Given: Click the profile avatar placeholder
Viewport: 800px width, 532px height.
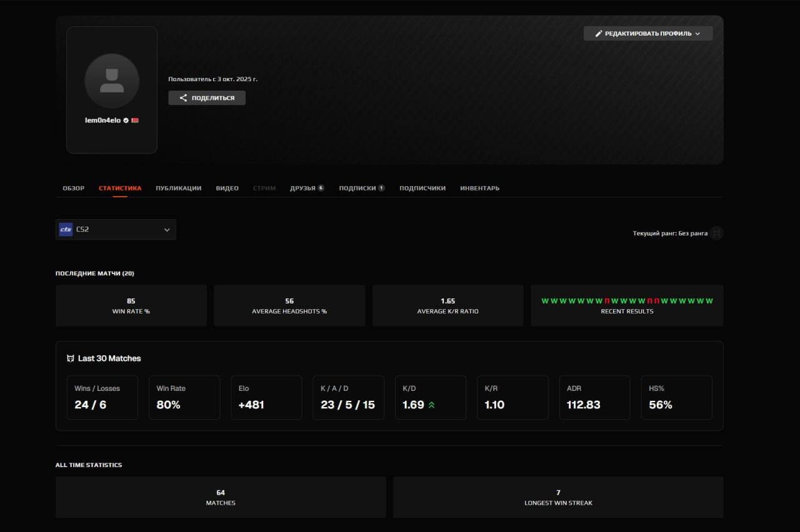Looking at the screenshot, I should [x=112, y=81].
